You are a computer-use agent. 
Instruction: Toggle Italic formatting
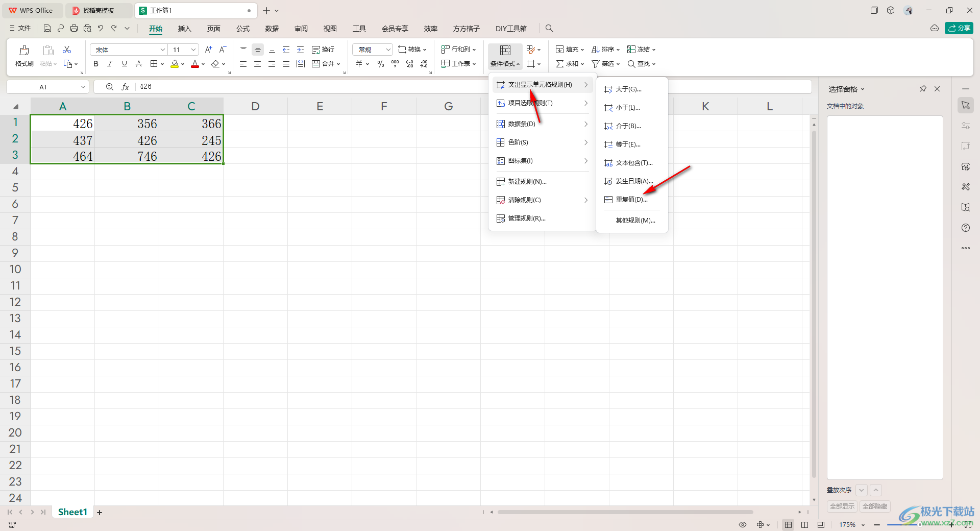coord(110,64)
